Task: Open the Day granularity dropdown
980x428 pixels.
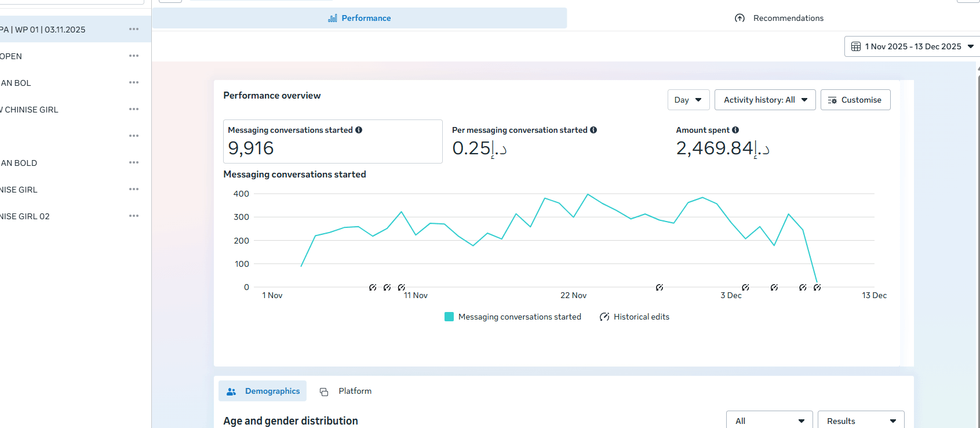Action: coord(688,100)
